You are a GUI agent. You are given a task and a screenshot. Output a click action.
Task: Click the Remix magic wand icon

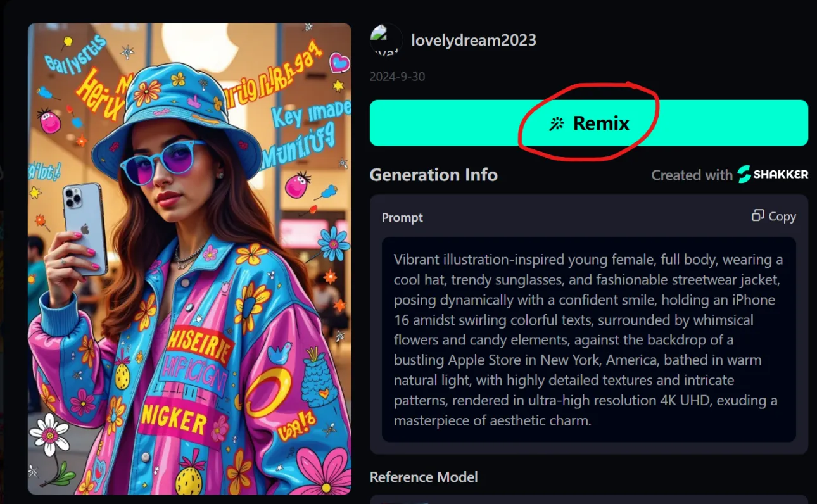pos(557,123)
